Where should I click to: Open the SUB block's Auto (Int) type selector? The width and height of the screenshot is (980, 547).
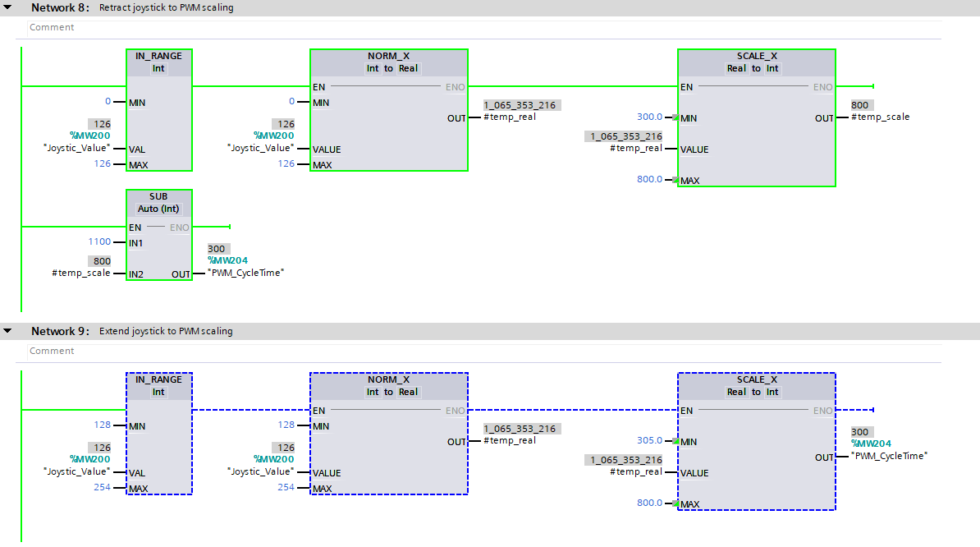158,209
